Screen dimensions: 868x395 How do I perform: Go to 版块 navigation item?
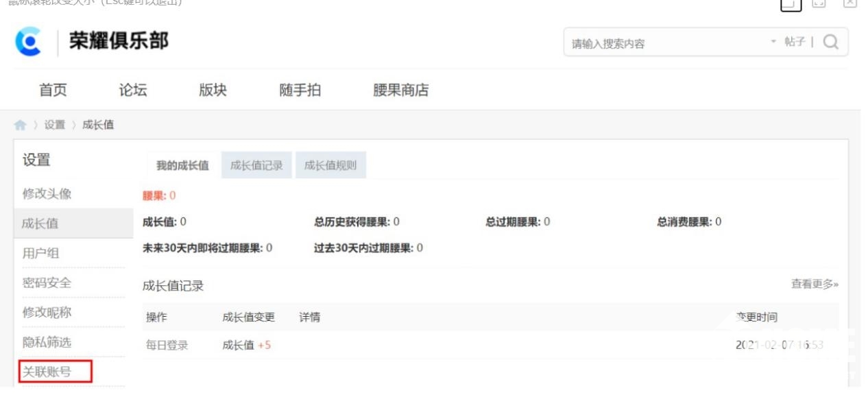(x=213, y=90)
